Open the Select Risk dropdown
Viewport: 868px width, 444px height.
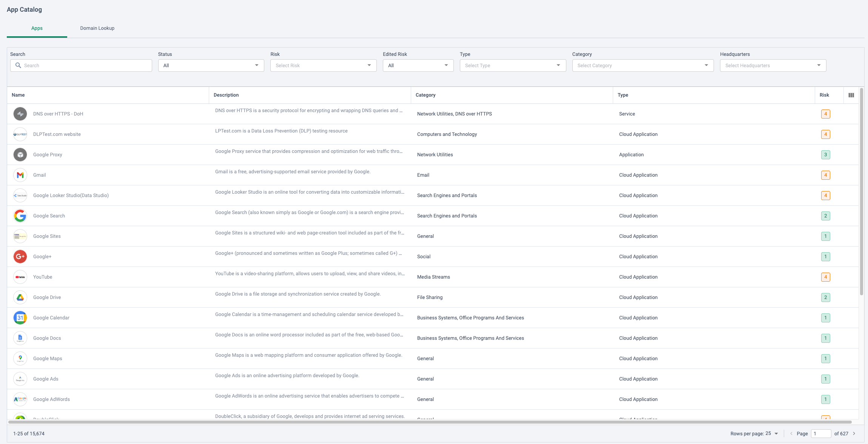[x=324, y=65]
